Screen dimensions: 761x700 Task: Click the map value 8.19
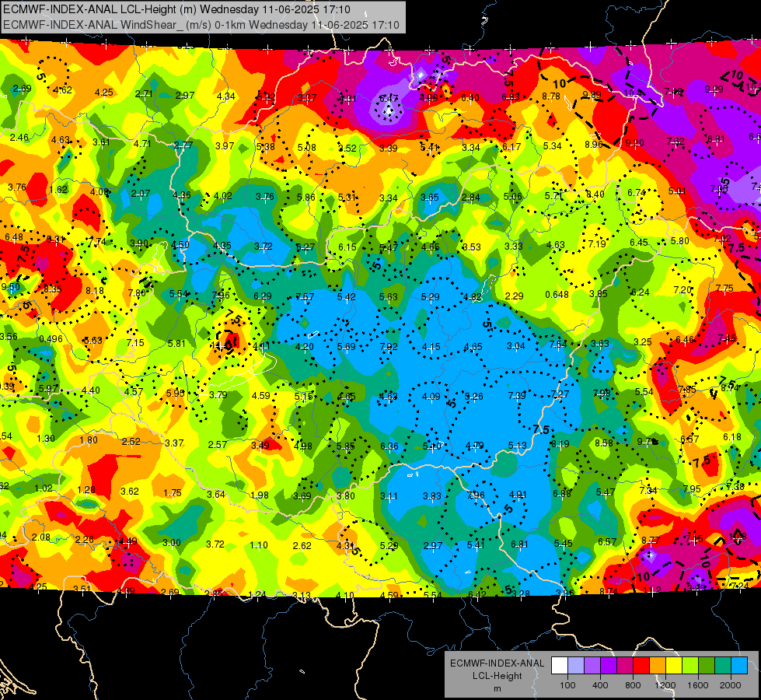point(560,443)
